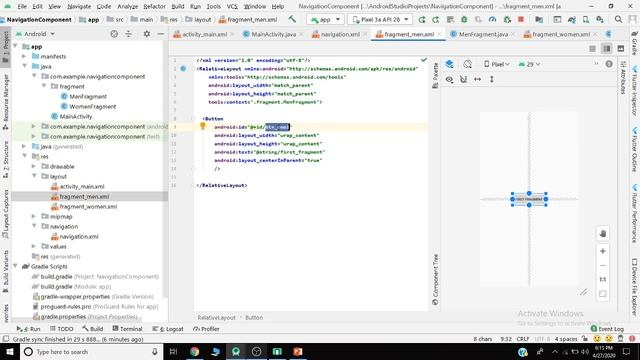Select the pan hand tool in preview
This screenshot has width=640, height=360.
pyautogui.click(x=602, y=234)
